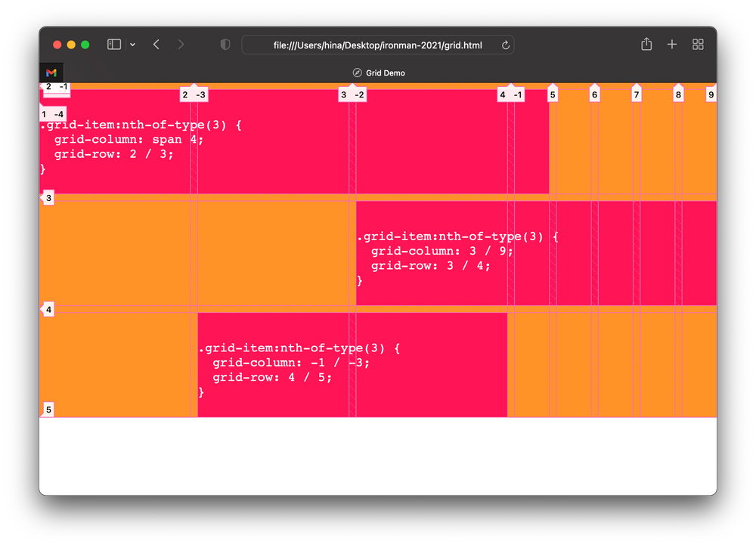Reload the grid.html page
The width and height of the screenshot is (756, 547).
(505, 45)
